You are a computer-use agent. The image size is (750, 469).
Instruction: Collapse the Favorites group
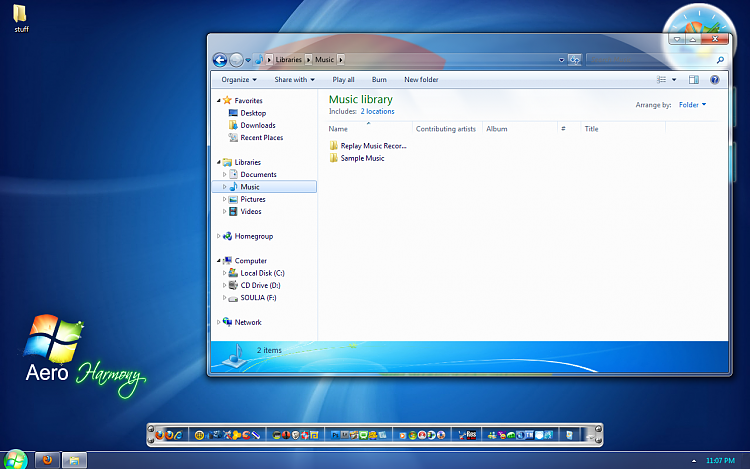click(x=219, y=101)
